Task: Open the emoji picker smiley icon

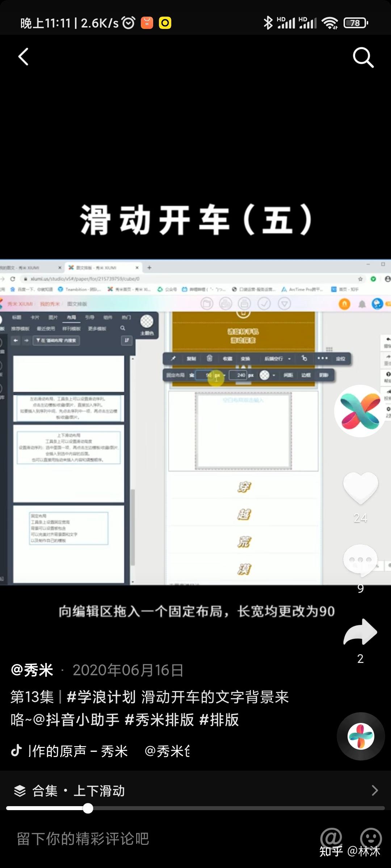Action: pyautogui.click(x=371, y=838)
